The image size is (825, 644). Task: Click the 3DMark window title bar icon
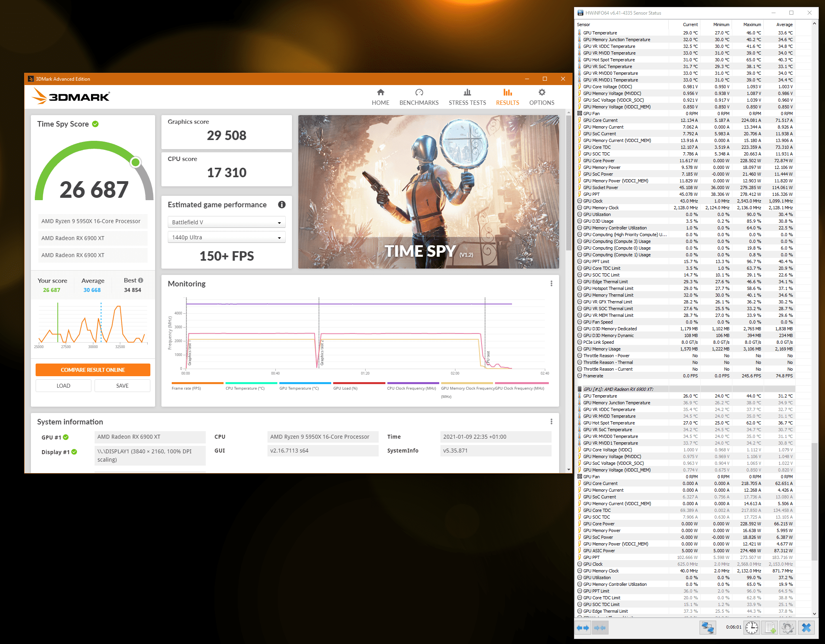pos(30,79)
